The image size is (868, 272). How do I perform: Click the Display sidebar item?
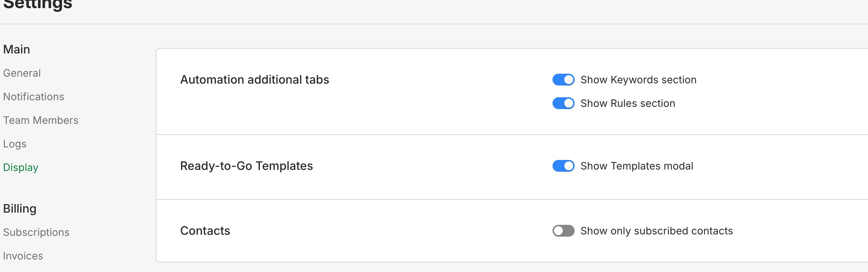(x=21, y=167)
